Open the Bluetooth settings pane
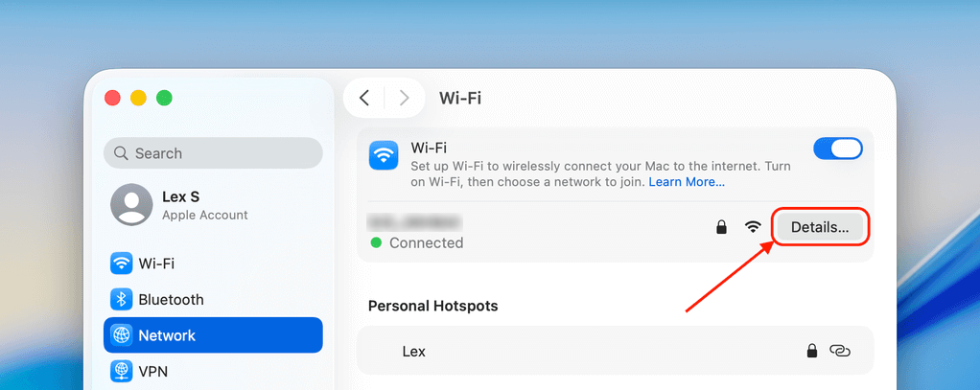The height and width of the screenshot is (390, 980). 171,300
